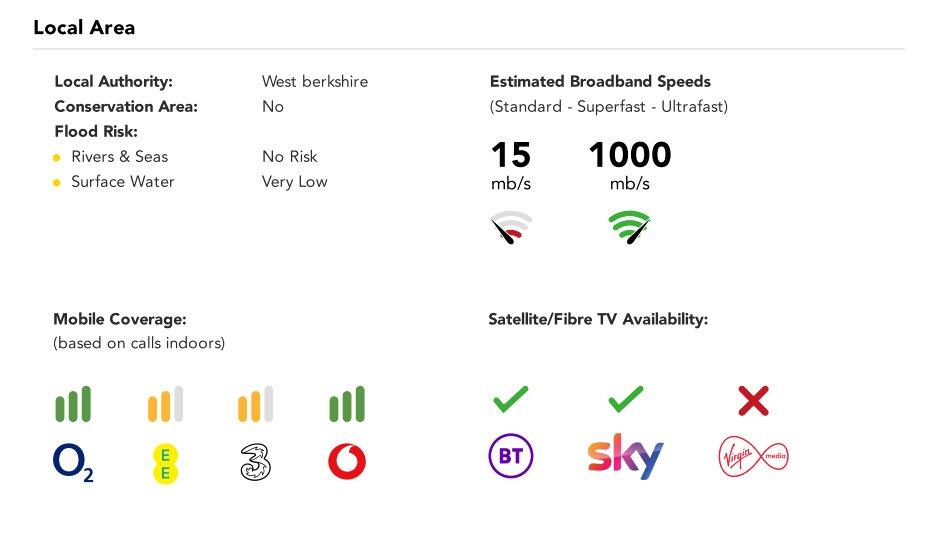Image resolution: width=937 pixels, height=539 pixels.
Task: Click the green checkmark above BT
Action: [510, 400]
